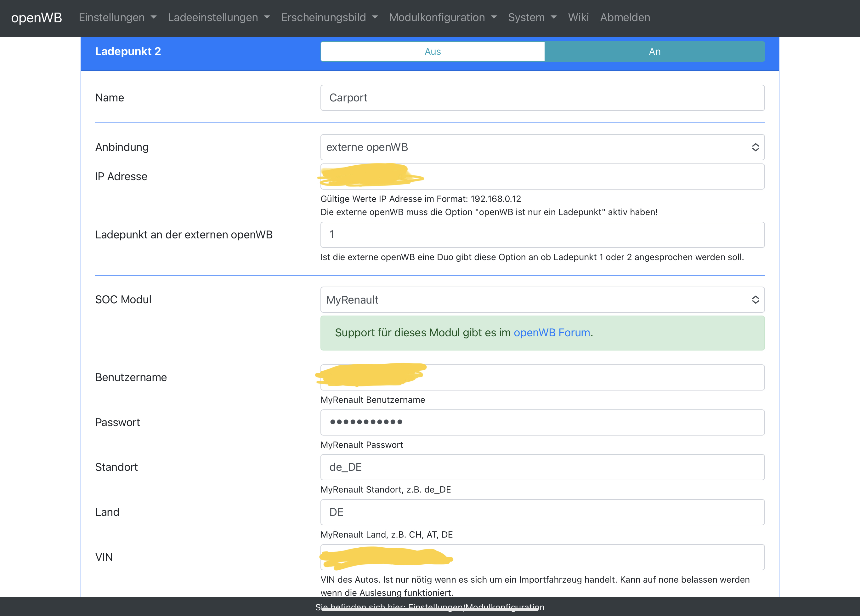Switch Ladepunkt 2 to An

(654, 52)
